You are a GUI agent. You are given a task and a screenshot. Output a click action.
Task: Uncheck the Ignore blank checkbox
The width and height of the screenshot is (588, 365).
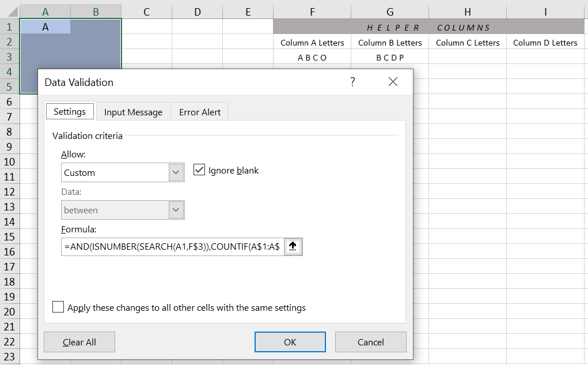coord(199,170)
